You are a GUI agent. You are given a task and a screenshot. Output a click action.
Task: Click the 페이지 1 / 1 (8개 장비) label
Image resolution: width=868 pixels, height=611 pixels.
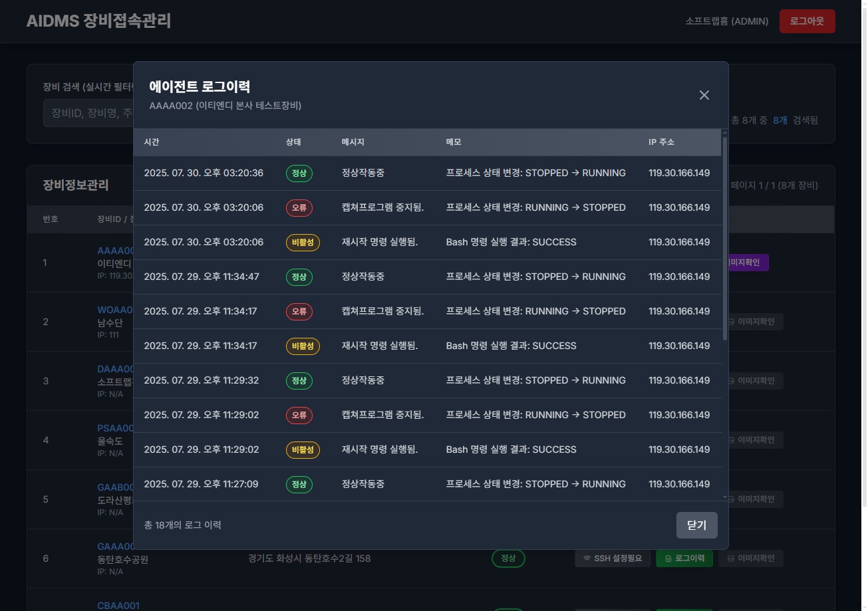point(774,185)
